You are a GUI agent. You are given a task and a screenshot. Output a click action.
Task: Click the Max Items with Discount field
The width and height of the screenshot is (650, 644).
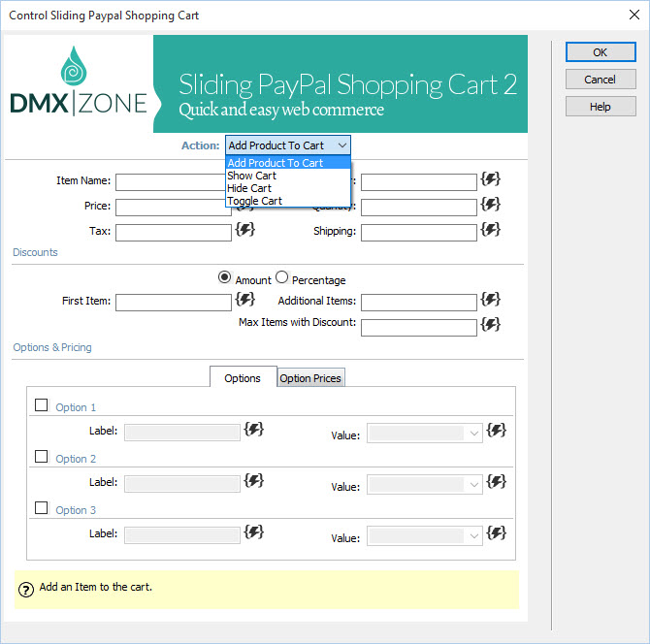419,328
